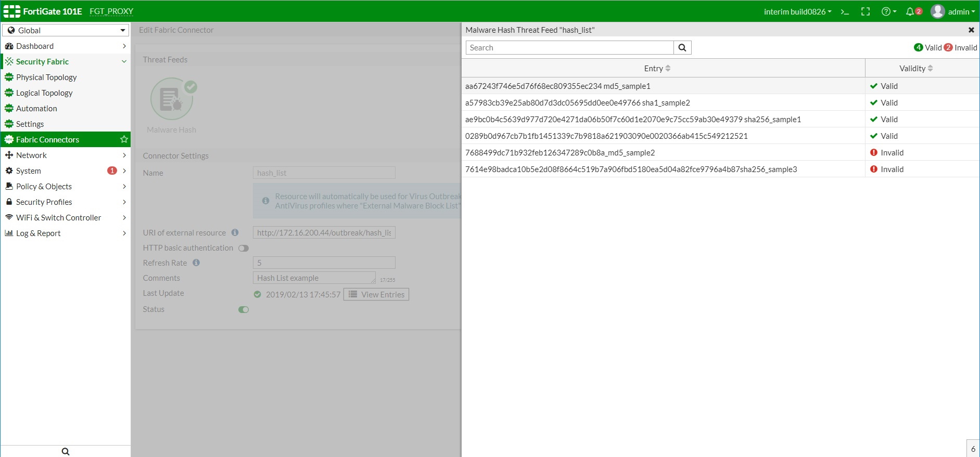Select the md5_sample1 hash entry row
Image resolution: width=980 pixels, height=457 pixels.
[x=720, y=86]
